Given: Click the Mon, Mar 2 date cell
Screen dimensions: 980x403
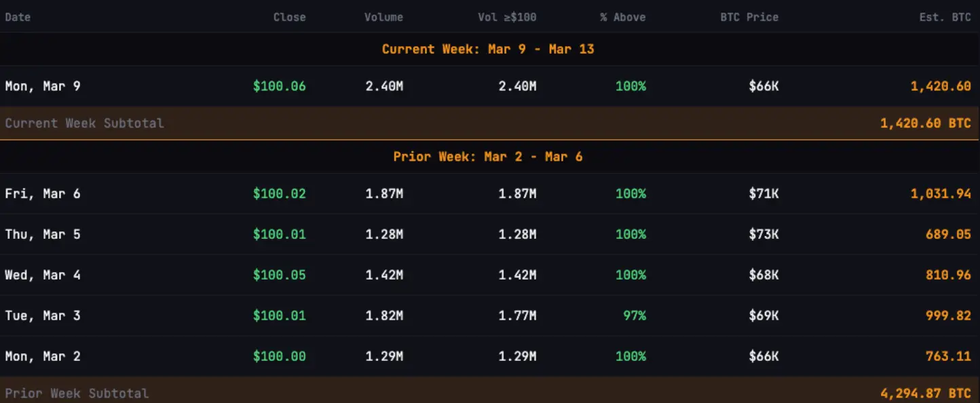Looking at the screenshot, I should click(43, 356).
